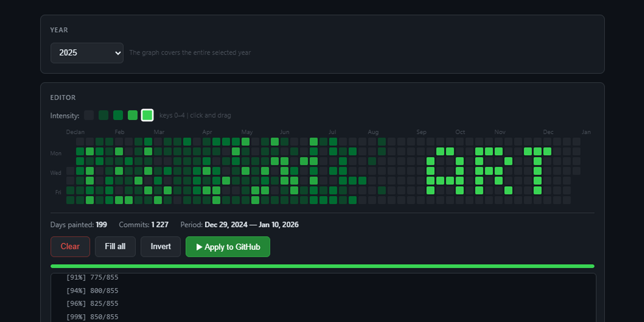The height and width of the screenshot is (322, 644).
Task: Click the 'keys 0–4 | click and drag' hint
Action: 195,115
